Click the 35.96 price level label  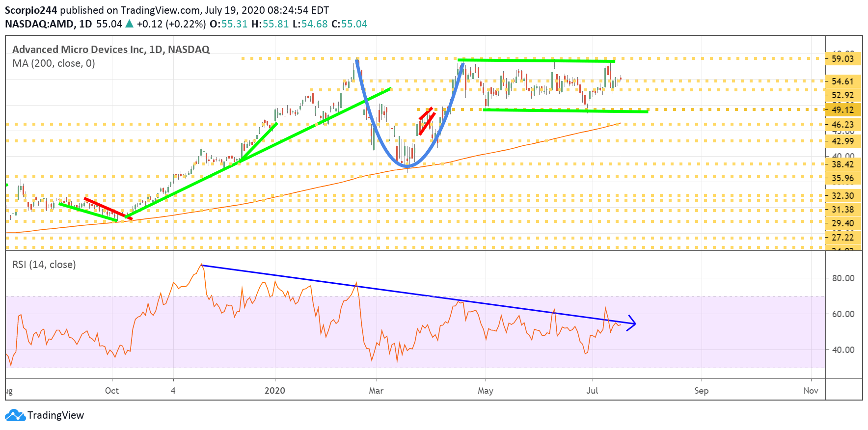pyautogui.click(x=843, y=179)
